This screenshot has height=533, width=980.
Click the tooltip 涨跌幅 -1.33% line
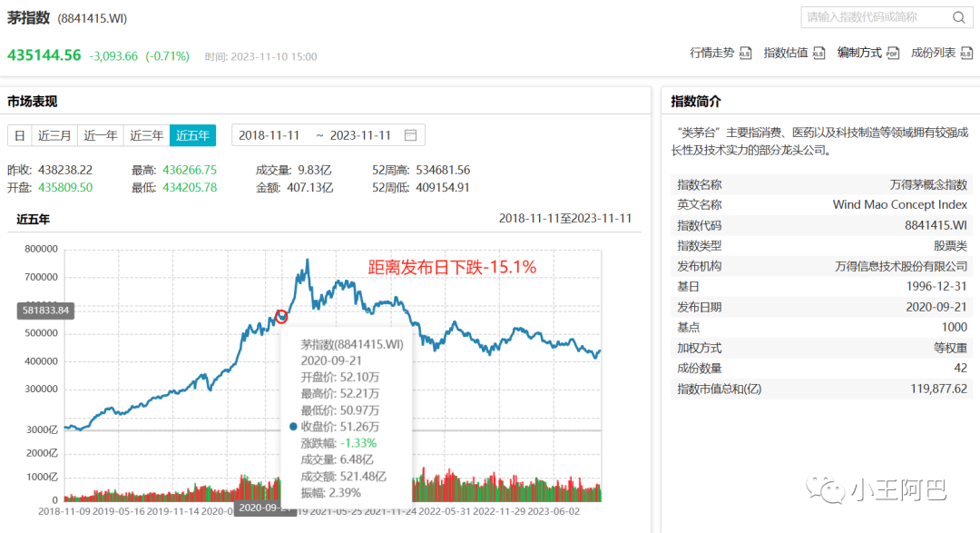338,443
